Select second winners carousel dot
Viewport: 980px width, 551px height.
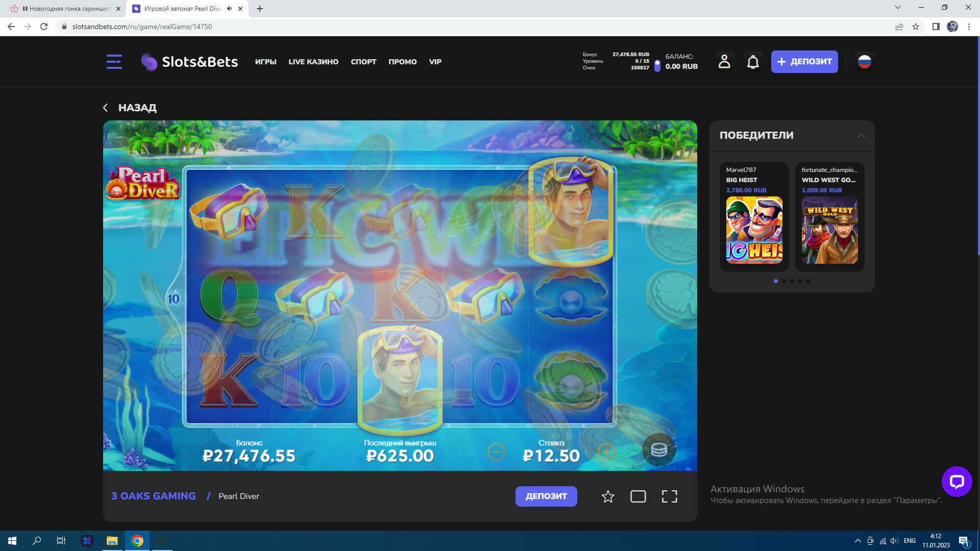coord(784,281)
